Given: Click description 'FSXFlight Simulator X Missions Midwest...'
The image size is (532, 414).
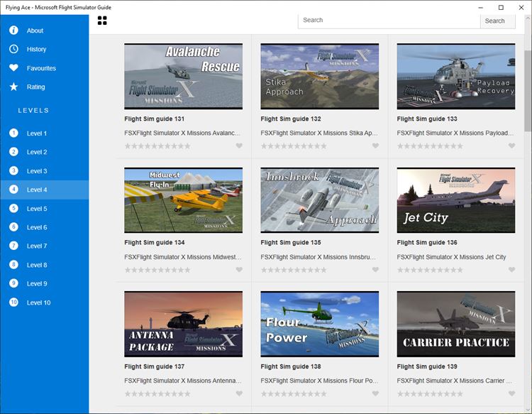Looking at the screenshot, I should pos(183,257).
